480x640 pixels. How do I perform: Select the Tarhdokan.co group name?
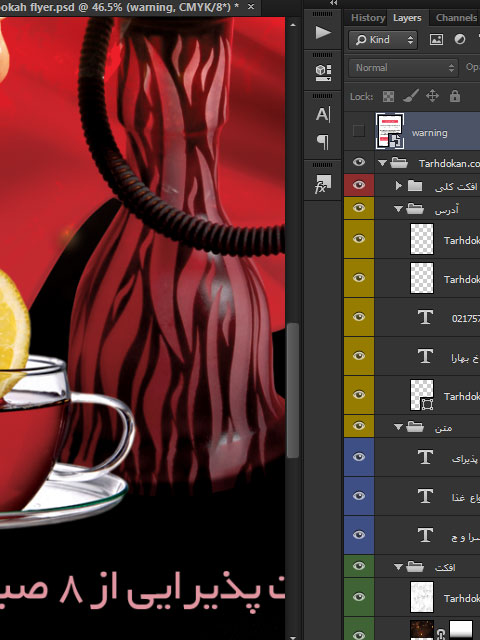click(x=449, y=164)
